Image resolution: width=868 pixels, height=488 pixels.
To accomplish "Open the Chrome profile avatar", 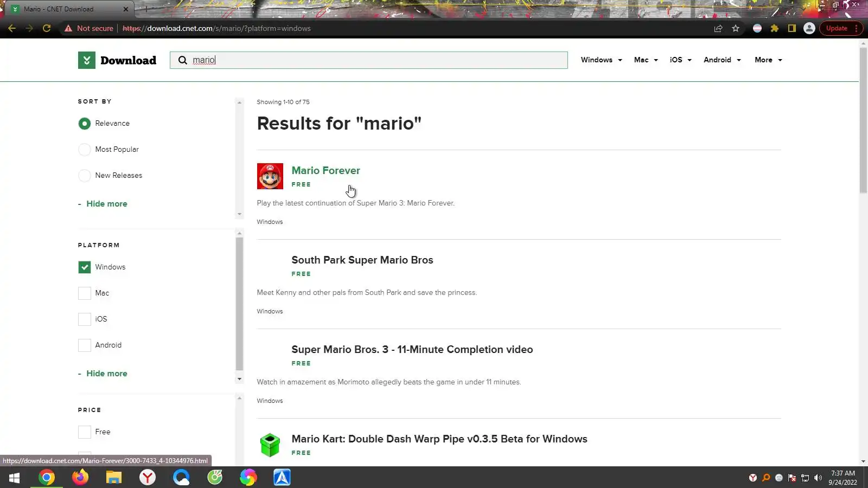I will (x=809, y=28).
